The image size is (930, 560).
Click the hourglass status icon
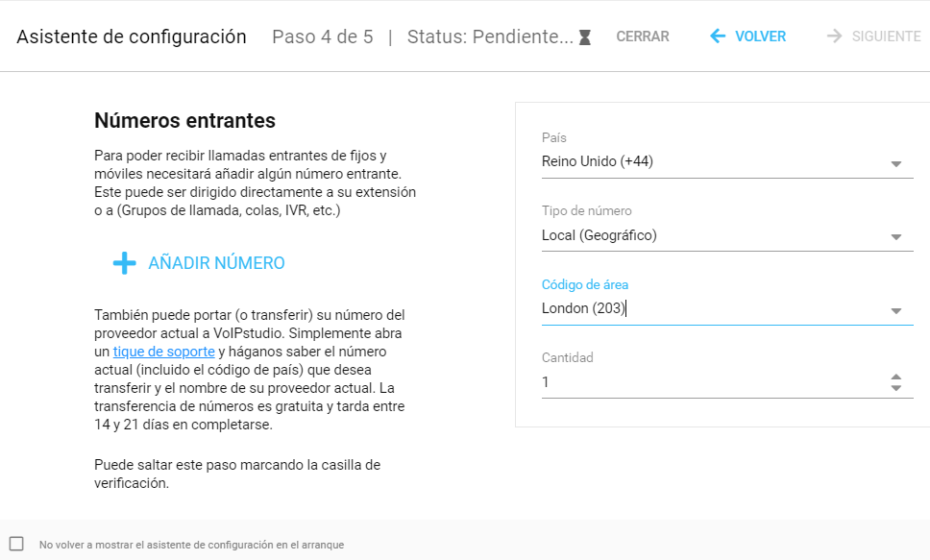click(585, 37)
